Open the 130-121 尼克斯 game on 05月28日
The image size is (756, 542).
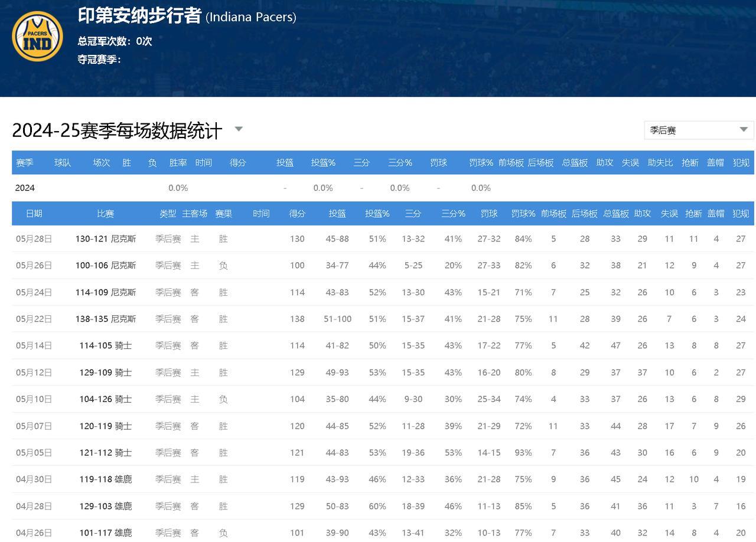pyautogui.click(x=106, y=239)
